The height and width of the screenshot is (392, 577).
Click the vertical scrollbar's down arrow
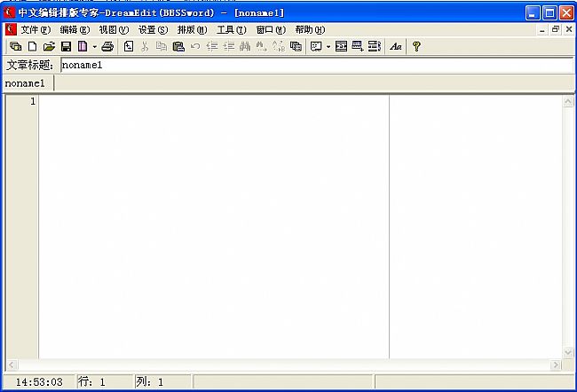[x=568, y=352]
